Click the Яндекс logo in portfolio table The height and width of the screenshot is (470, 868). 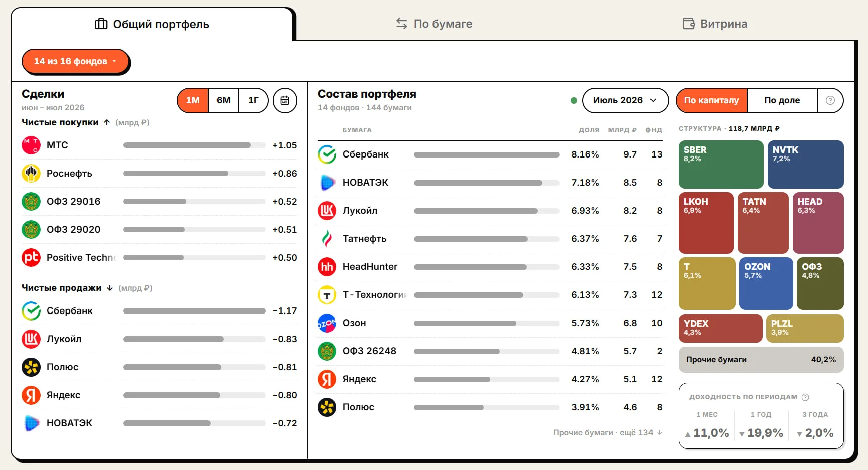[x=327, y=379]
